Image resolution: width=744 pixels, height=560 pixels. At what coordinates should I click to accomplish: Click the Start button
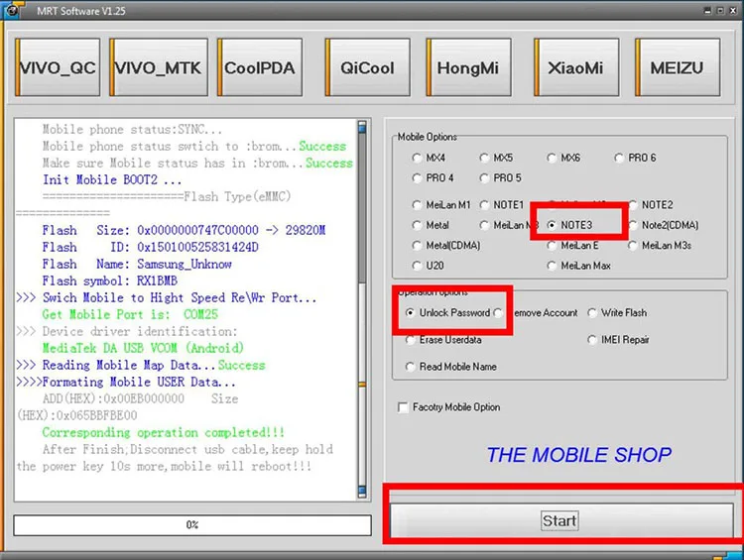(561, 520)
